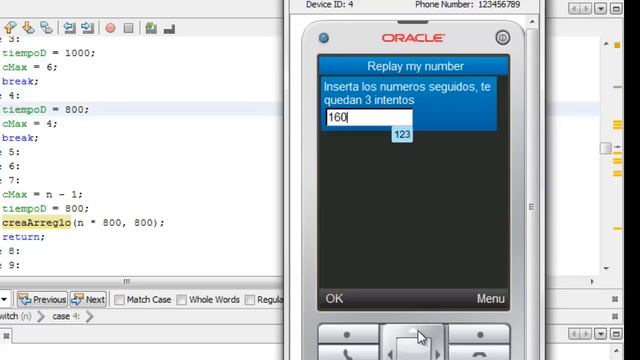Screen dimensions: 640x360
Task: Click the emulator d-pad left arrow
Action: 390,354
